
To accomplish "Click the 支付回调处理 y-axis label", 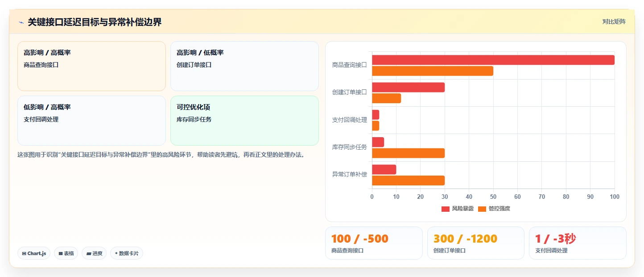I will 350,120.
